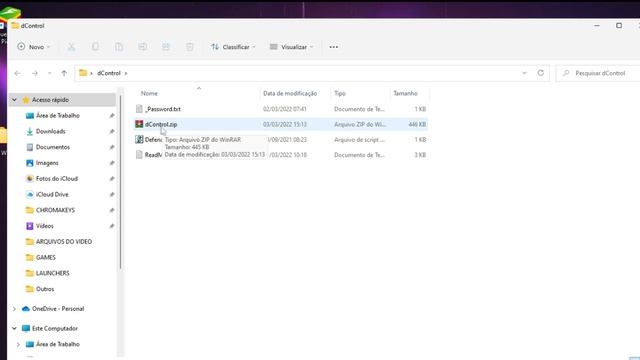The width and height of the screenshot is (640, 360).
Task: Open Acesso rápido in the sidebar
Action: click(50, 100)
